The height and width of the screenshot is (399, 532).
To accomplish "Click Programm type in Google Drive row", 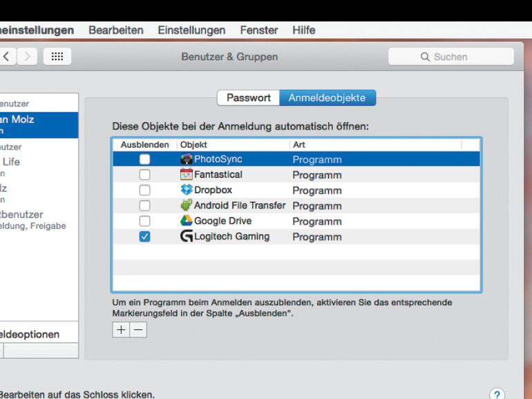I will [317, 222].
